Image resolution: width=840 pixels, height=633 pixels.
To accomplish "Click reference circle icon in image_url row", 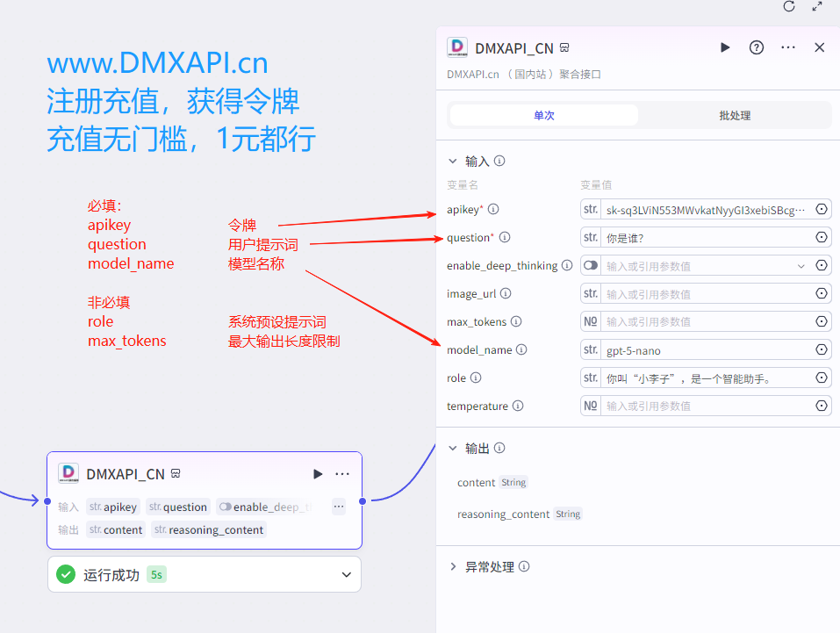I will 822,293.
